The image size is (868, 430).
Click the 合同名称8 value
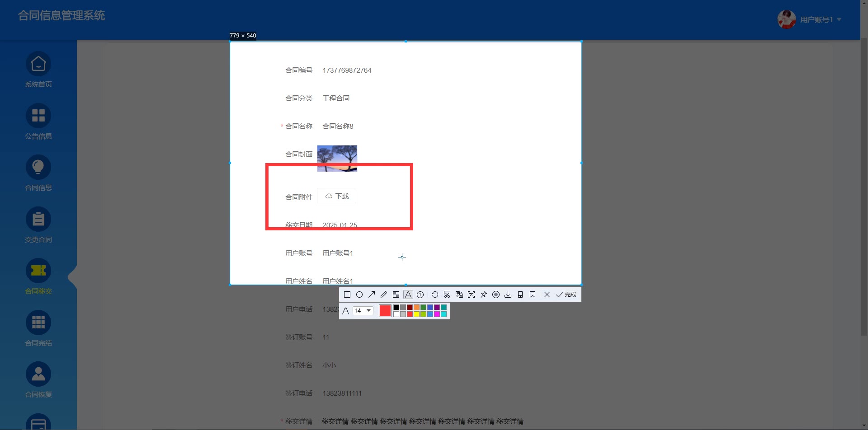(x=338, y=126)
